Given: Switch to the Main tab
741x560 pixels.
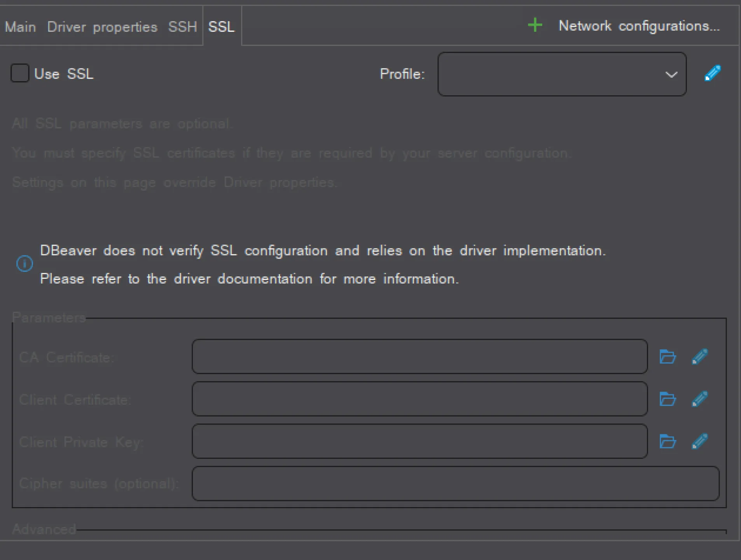Looking at the screenshot, I should point(20,27).
